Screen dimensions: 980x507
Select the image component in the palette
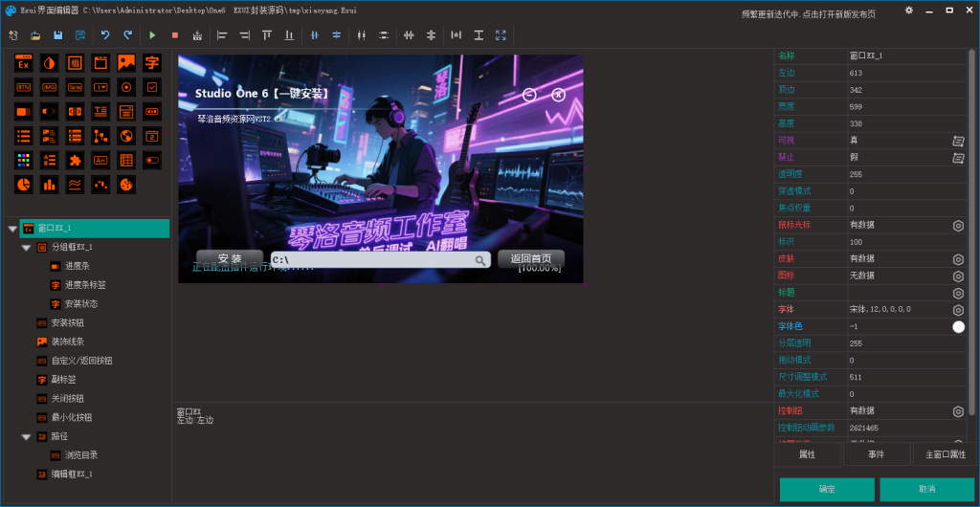coord(126,62)
